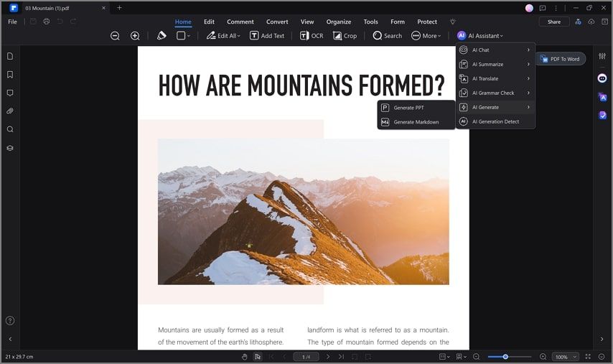
Task: Click the user avatar icon
Action: (x=529, y=8)
